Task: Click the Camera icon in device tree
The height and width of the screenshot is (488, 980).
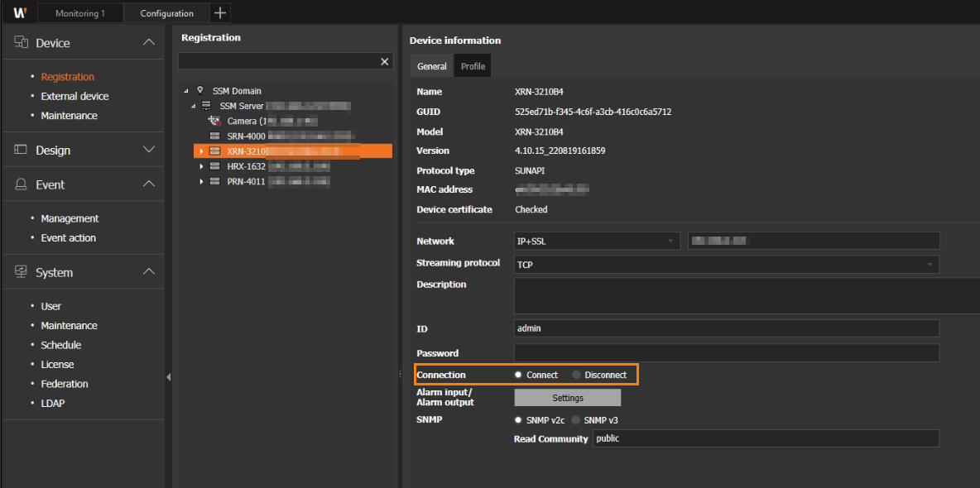Action: 214,121
